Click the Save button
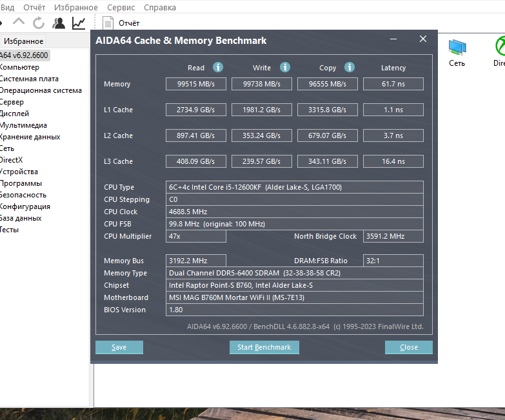 (119, 347)
